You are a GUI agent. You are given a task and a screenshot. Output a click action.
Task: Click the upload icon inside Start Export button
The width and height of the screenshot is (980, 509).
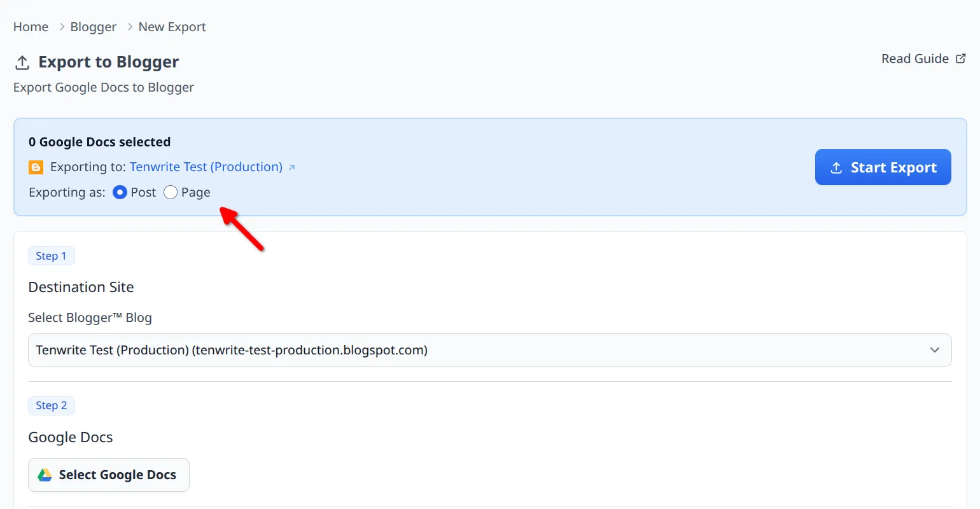[836, 167]
